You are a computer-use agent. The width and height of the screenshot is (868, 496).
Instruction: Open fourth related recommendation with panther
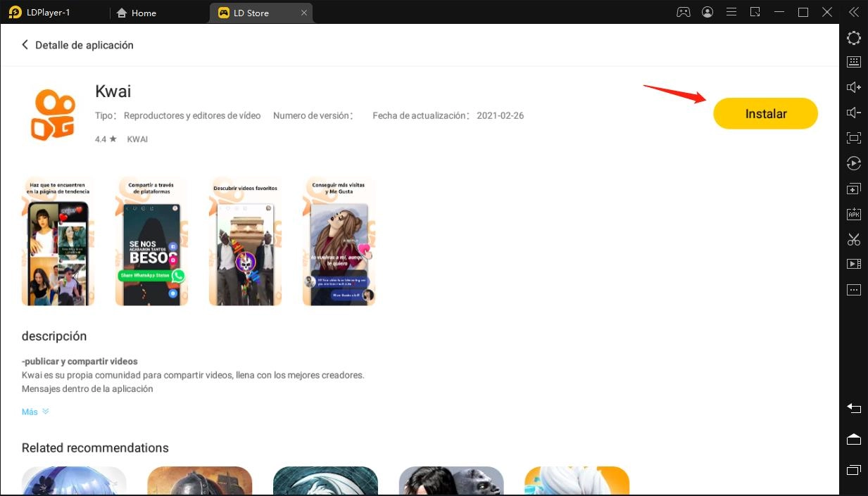[x=451, y=481]
